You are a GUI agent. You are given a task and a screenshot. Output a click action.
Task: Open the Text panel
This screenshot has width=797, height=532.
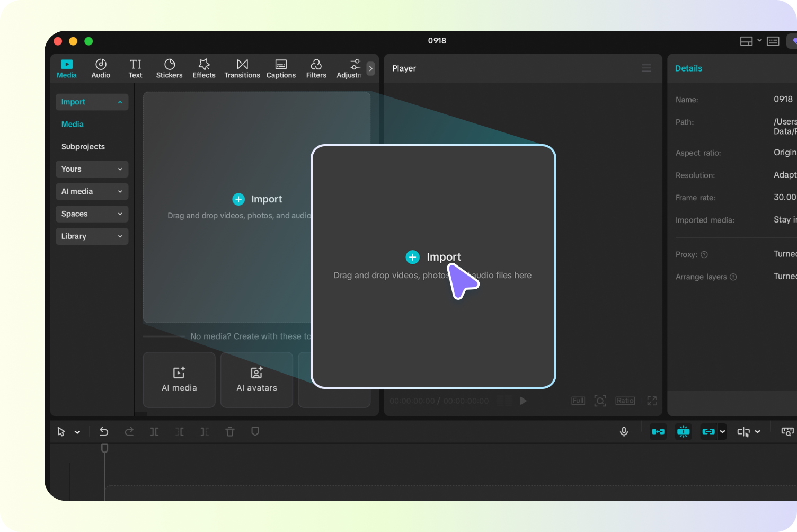(135, 68)
